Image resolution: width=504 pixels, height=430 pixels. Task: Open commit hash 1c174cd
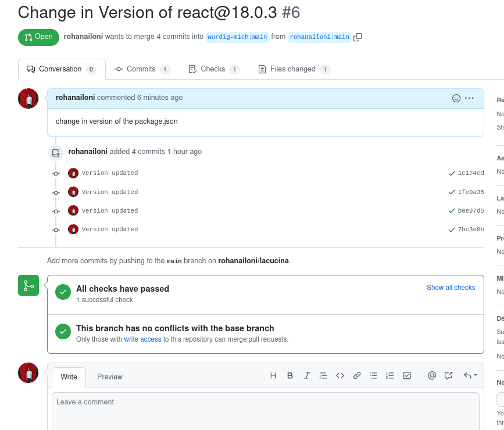pos(470,173)
